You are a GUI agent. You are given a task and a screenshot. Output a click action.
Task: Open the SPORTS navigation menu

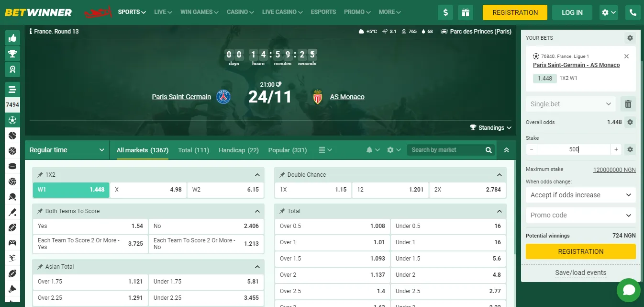click(x=131, y=12)
